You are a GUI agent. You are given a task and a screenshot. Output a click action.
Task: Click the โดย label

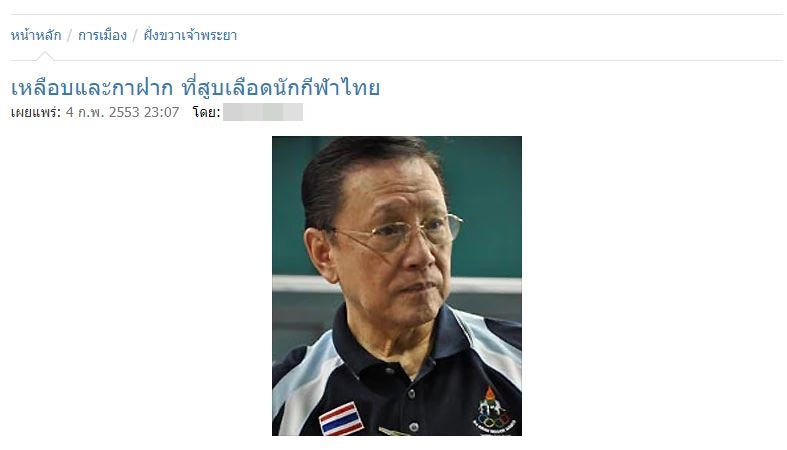(x=206, y=112)
